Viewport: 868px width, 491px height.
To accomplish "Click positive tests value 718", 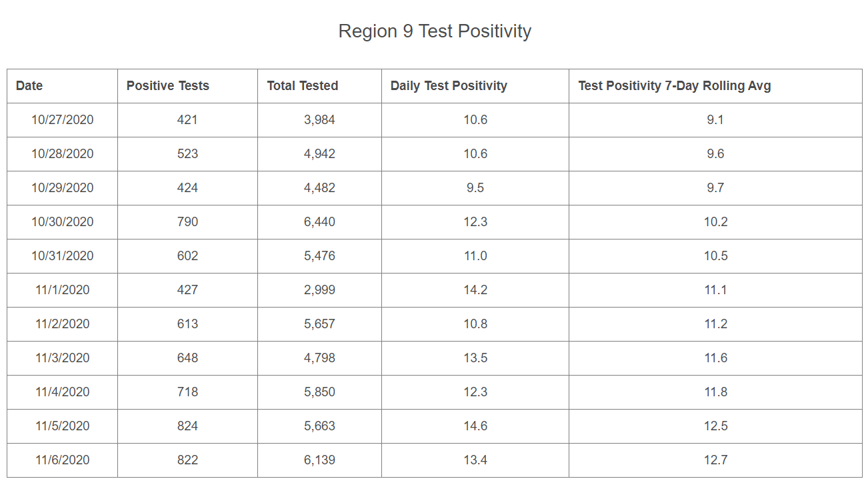I will click(x=187, y=392).
